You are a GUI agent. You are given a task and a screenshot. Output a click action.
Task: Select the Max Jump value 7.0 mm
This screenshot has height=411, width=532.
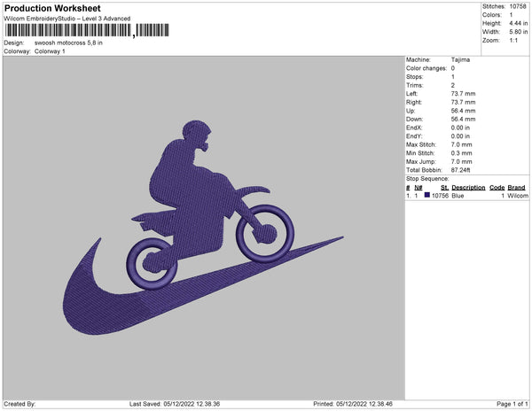[461, 161]
